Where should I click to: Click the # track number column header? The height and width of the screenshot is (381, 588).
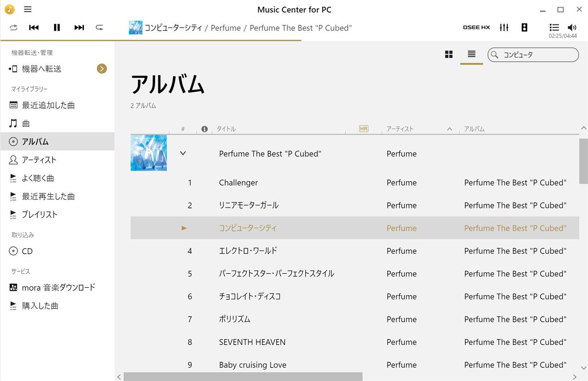[x=183, y=129]
